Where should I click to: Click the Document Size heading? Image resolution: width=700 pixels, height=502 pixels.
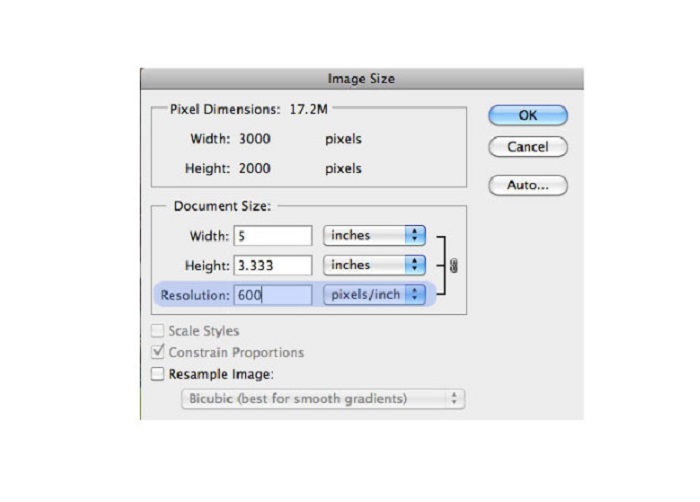(x=222, y=206)
